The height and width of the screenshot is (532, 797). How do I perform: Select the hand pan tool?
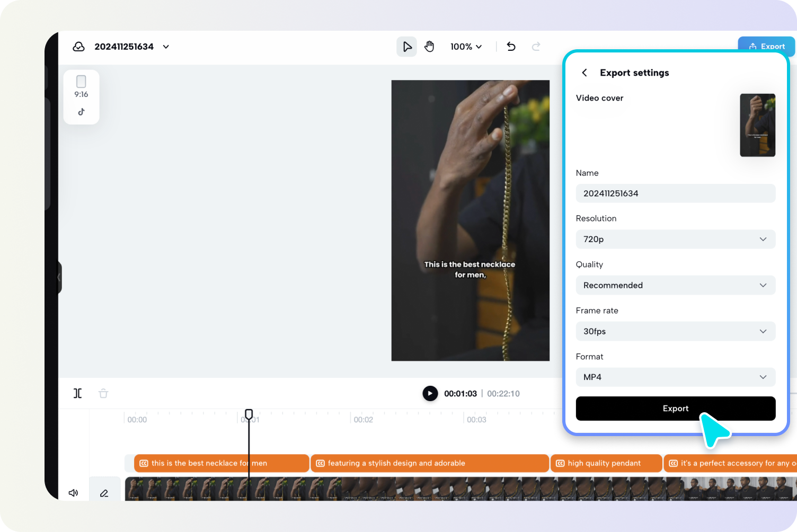[429, 47]
